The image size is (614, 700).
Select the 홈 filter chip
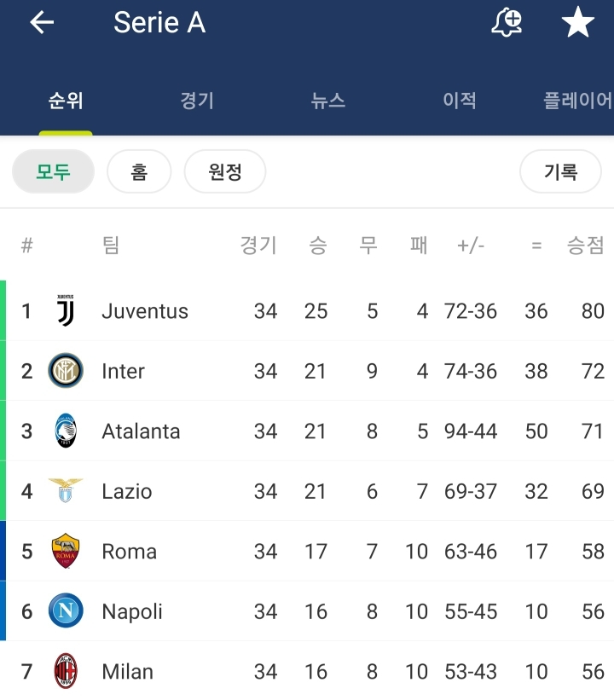[139, 172]
